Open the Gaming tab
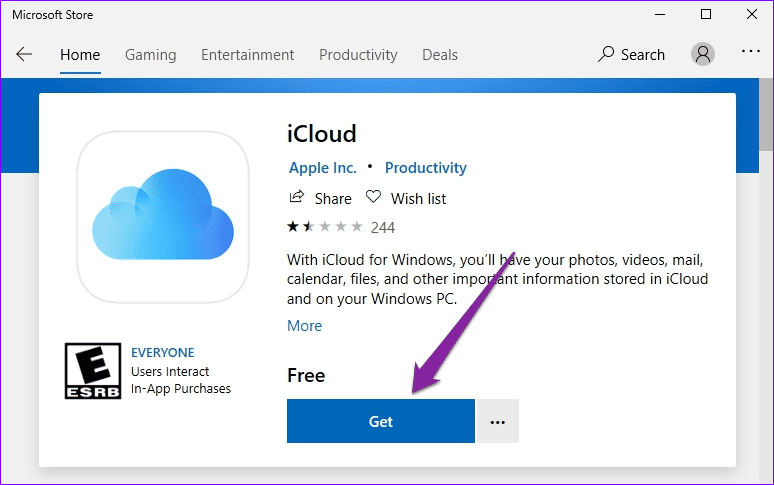 click(x=151, y=55)
